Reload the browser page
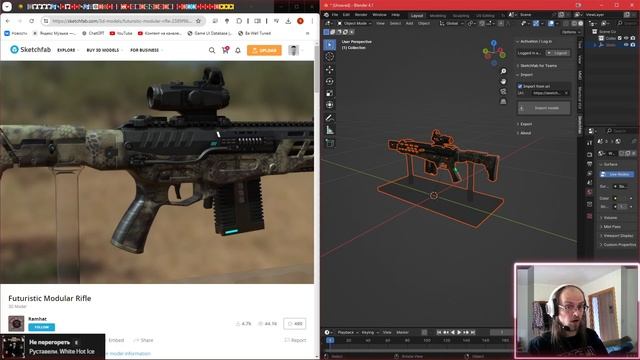Image resolution: width=640 pixels, height=360 pixels. (x=31, y=21)
